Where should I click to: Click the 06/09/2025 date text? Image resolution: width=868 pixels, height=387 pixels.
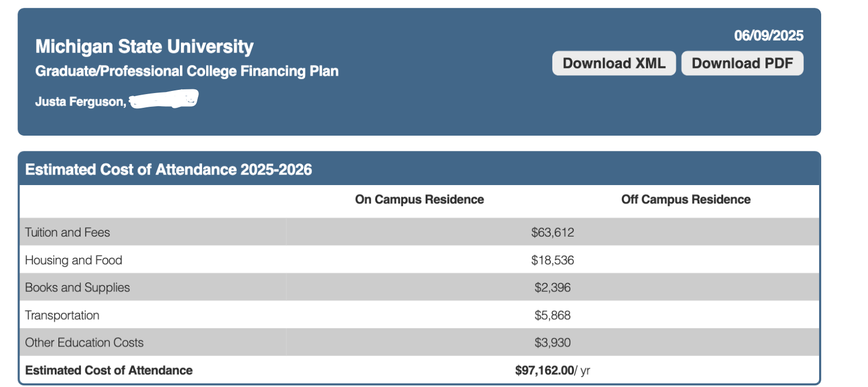coord(768,36)
